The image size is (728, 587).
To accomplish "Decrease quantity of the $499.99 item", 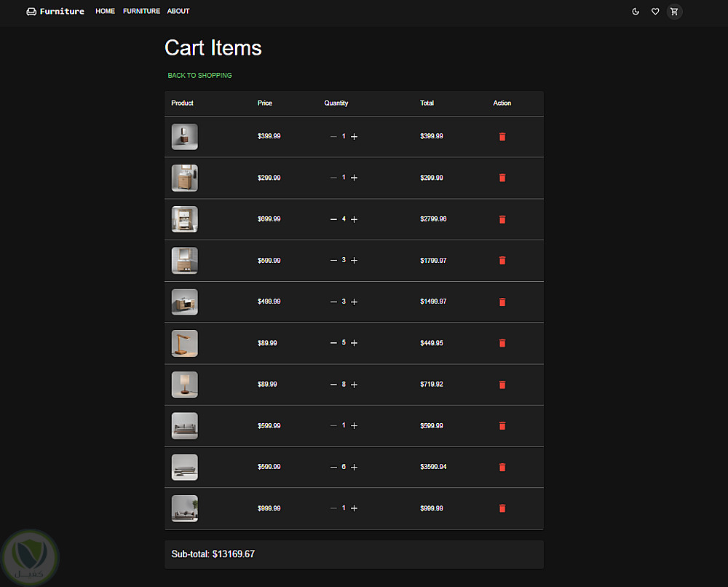I will click(x=333, y=302).
